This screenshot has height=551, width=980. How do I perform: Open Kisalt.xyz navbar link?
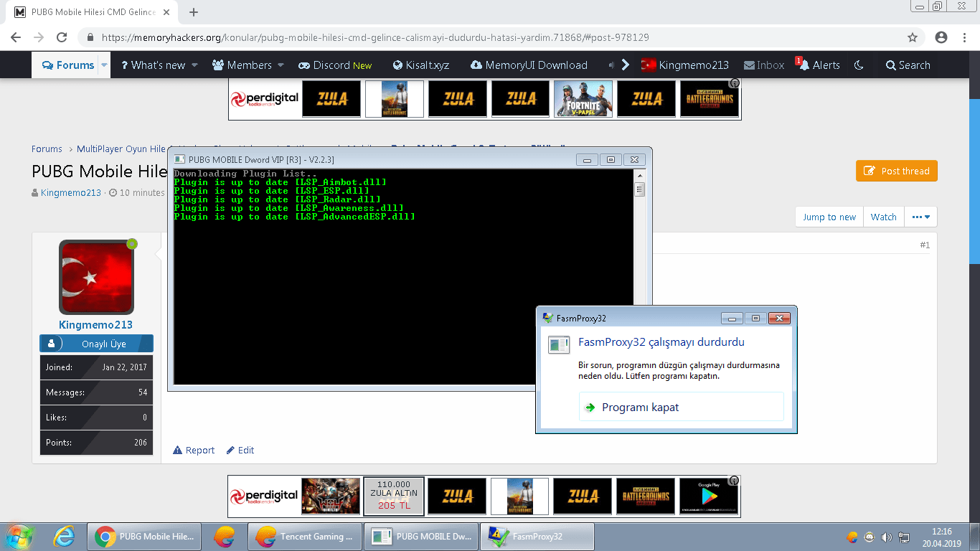(x=421, y=65)
